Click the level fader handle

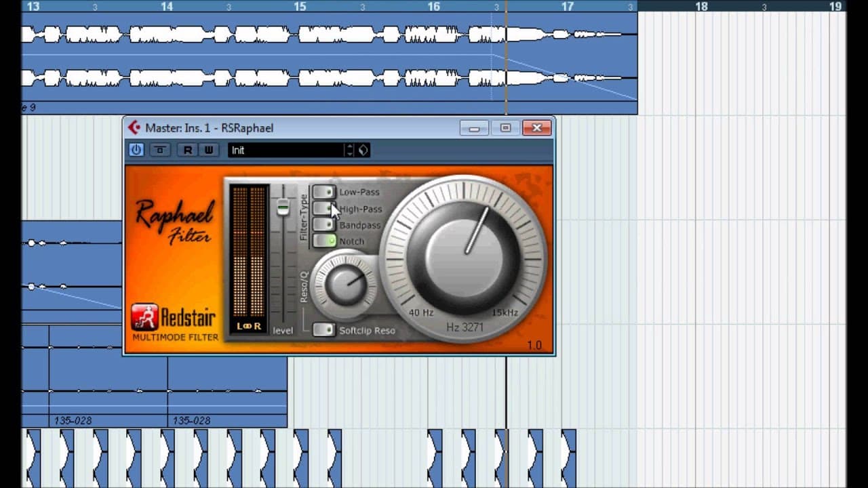point(283,207)
